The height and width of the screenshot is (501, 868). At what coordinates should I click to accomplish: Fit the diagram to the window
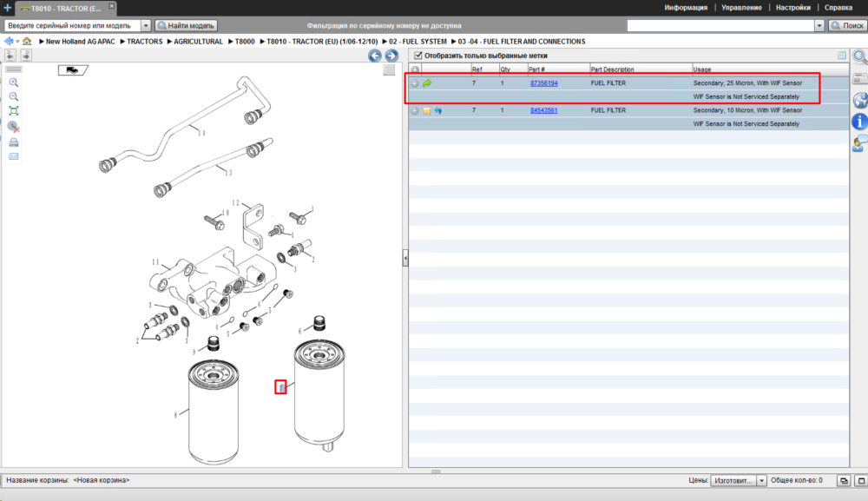tap(14, 111)
